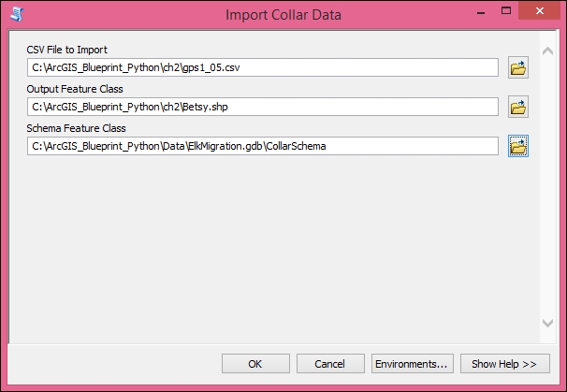Screen dimensions: 567x392
Task: Expand the Show Help panel
Action: pos(503,363)
